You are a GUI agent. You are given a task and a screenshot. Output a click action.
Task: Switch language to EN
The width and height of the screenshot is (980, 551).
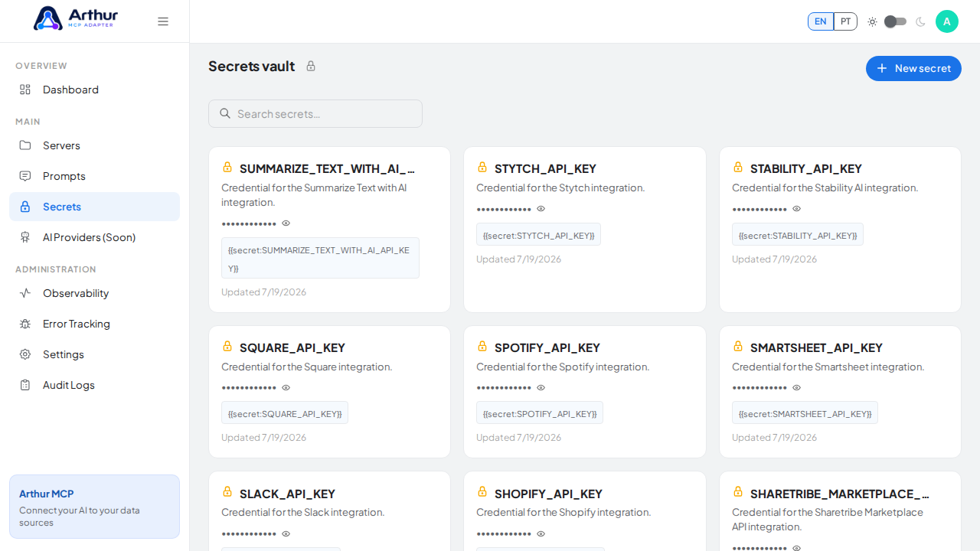click(821, 21)
